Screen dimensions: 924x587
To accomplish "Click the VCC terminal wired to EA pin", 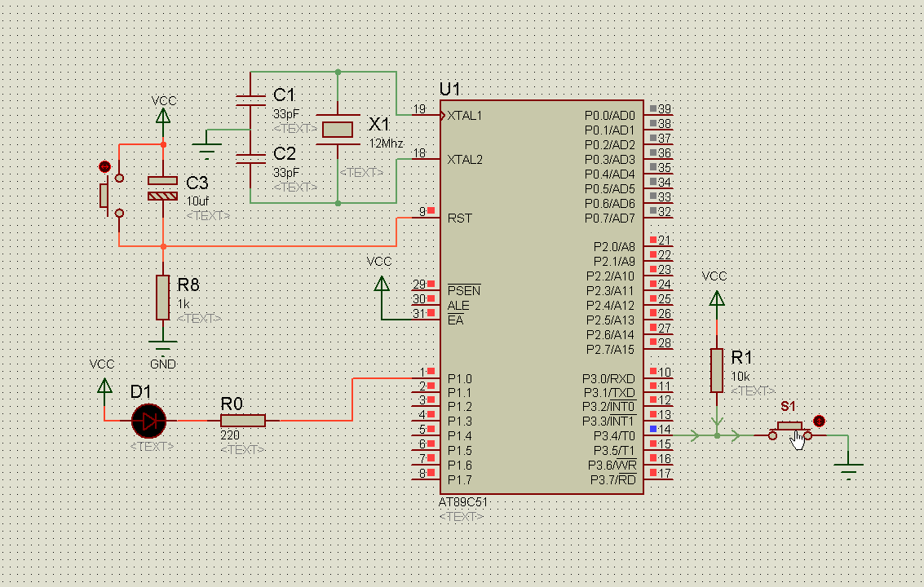I will 382,284.
